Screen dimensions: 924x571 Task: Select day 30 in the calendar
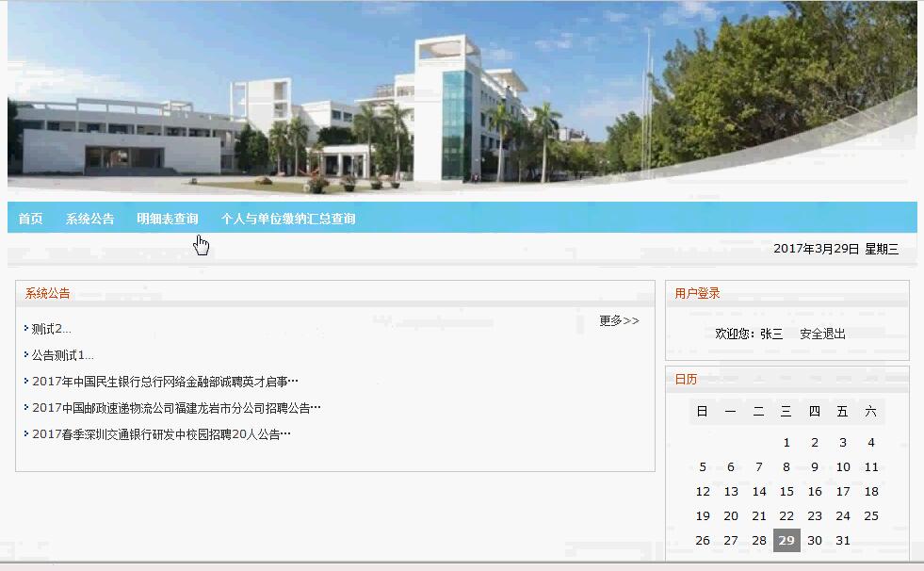815,540
